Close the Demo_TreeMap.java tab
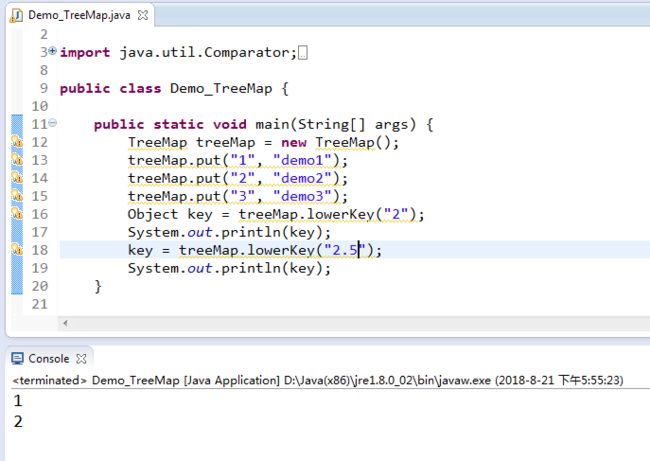Image resolution: width=650 pixels, height=461 pixels. click(x=143, y=15)
